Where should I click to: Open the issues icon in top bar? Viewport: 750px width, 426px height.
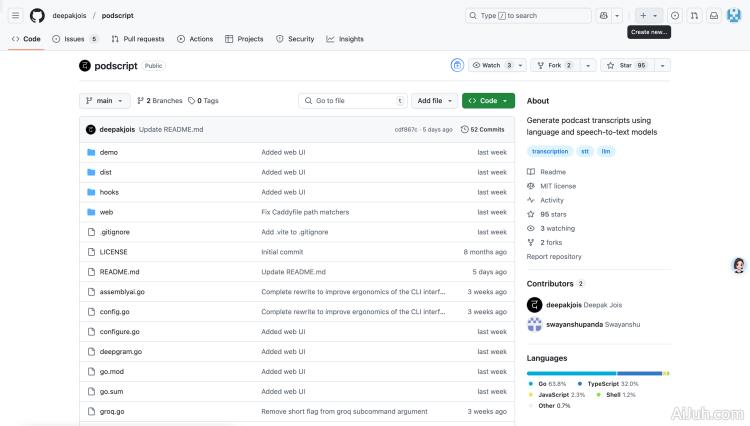coord(675,16)
